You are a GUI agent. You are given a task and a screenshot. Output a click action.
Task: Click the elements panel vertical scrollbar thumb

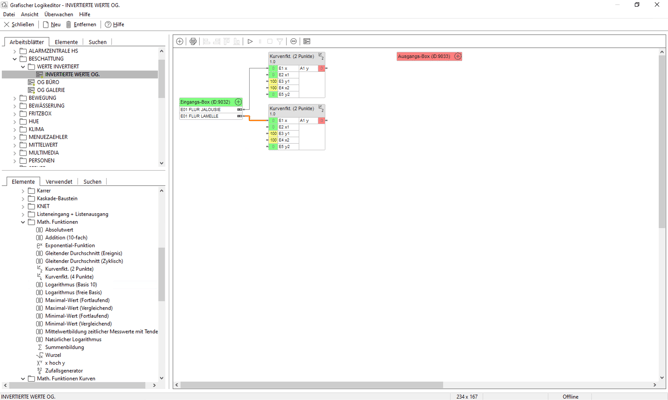click(161, 274)
